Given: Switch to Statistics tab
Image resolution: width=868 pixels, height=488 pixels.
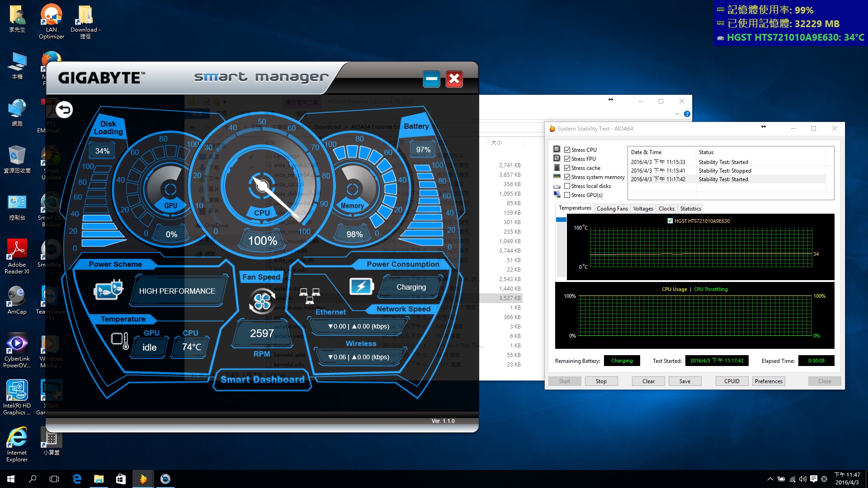Looking at the screenshot, I should coord(690,209).
